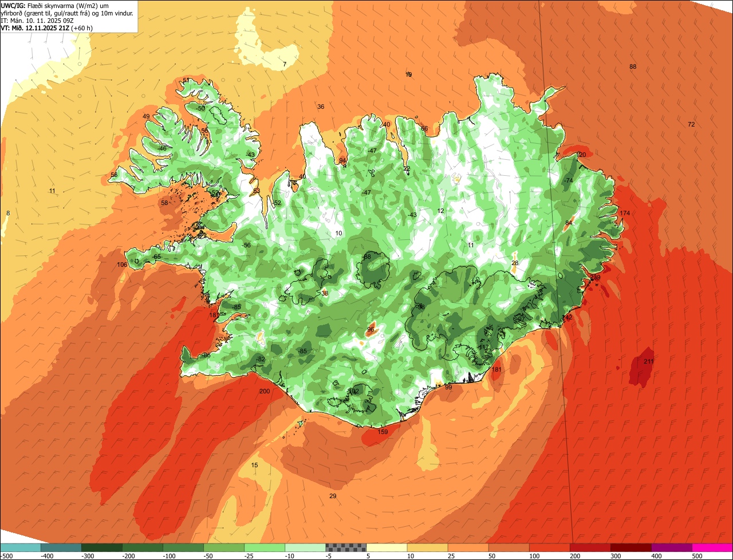Click the purple swatch above label 400
The image size is (733, 560).
[x=671, y=547]
